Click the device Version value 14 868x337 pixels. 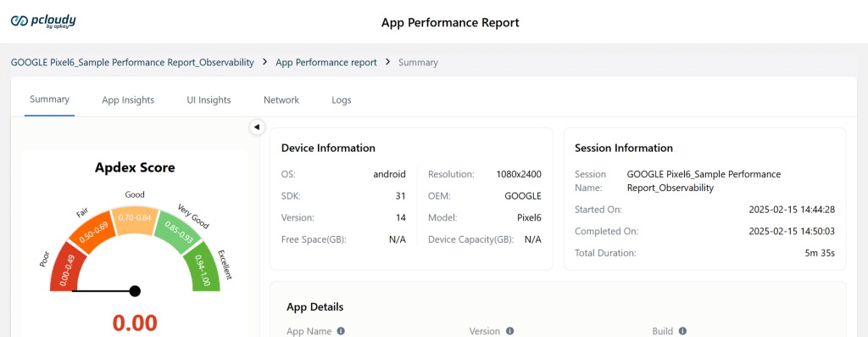coord(401,217)
